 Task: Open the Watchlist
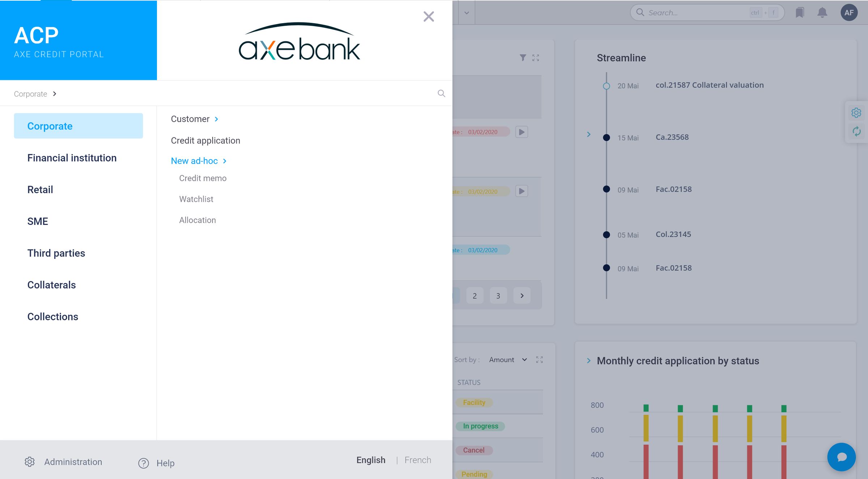(x=196, y=199)
